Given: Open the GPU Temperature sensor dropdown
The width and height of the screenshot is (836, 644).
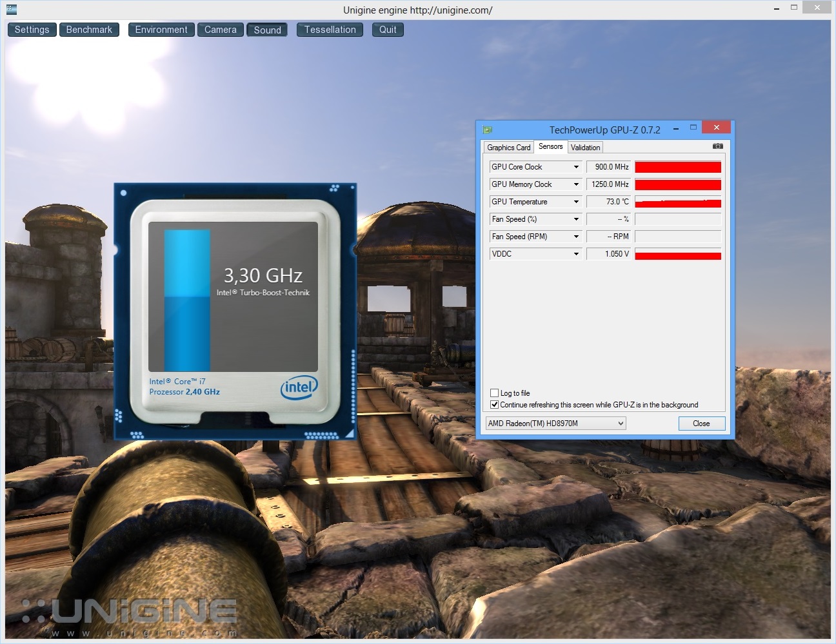Looking at the screenshot, I should point(576,202).
